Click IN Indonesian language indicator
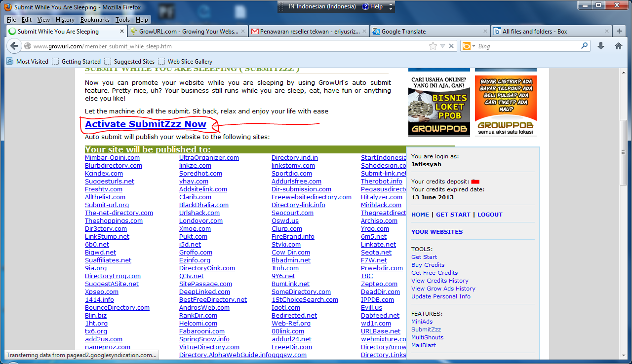This screenshot has height=364, width=632. (x=322, y=6)
